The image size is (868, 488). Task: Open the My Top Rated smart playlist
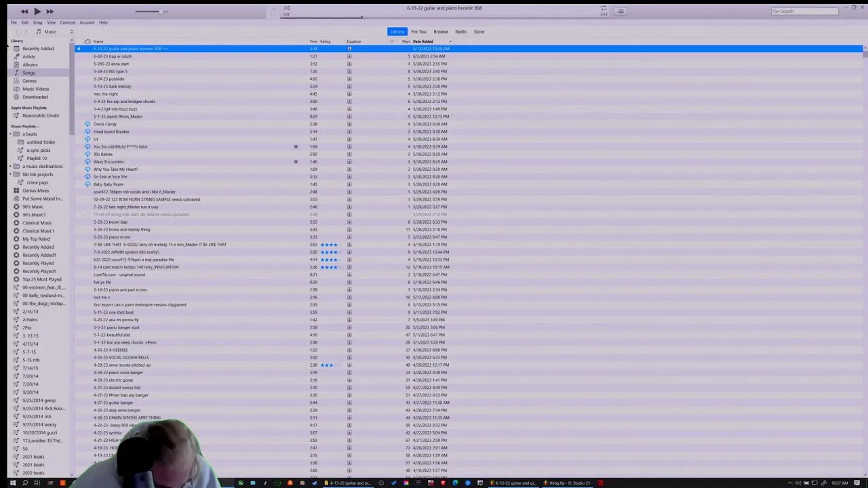coord(36,239)
